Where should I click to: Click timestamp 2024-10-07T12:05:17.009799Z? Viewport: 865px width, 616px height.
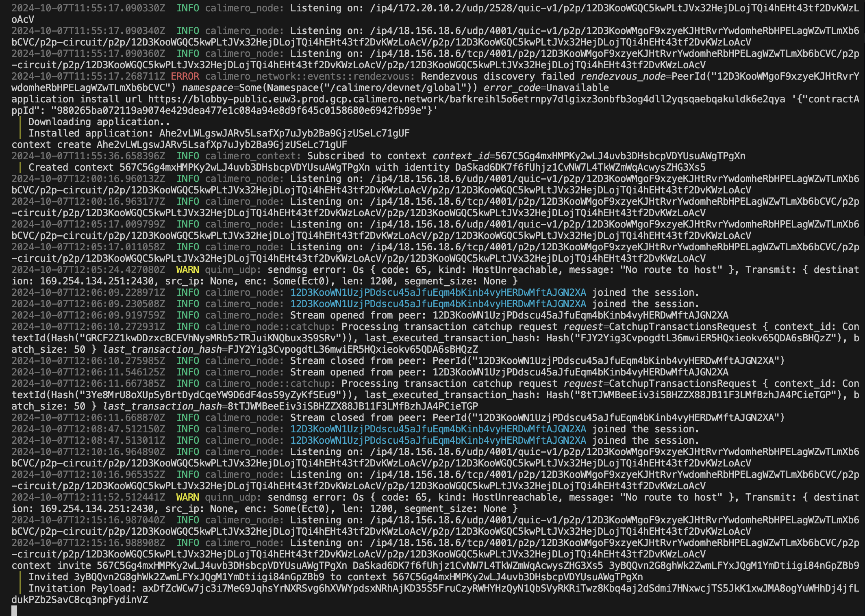(x=88, y=224)
